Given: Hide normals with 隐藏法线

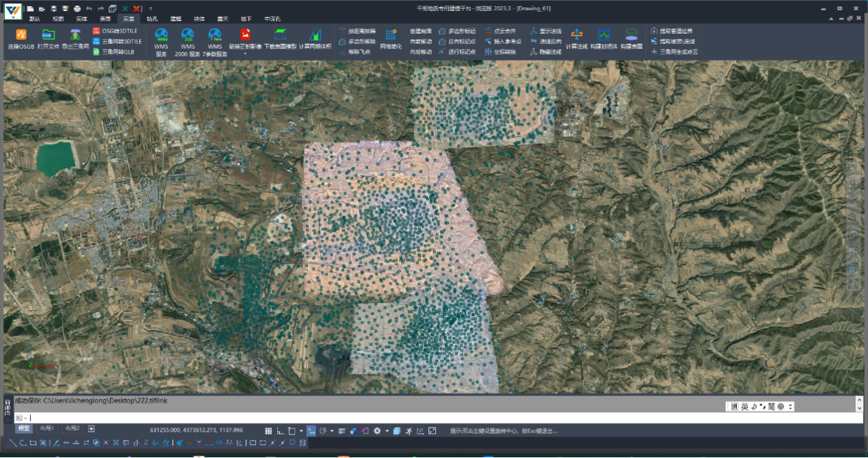Looking at the screenshot, I should pos(545,52).
